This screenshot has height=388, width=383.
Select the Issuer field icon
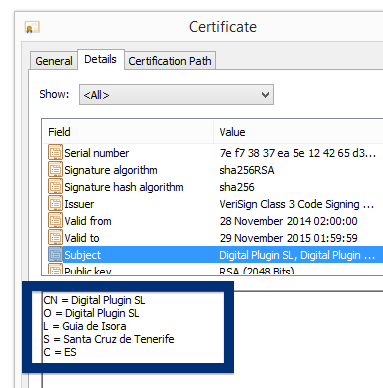55,204
